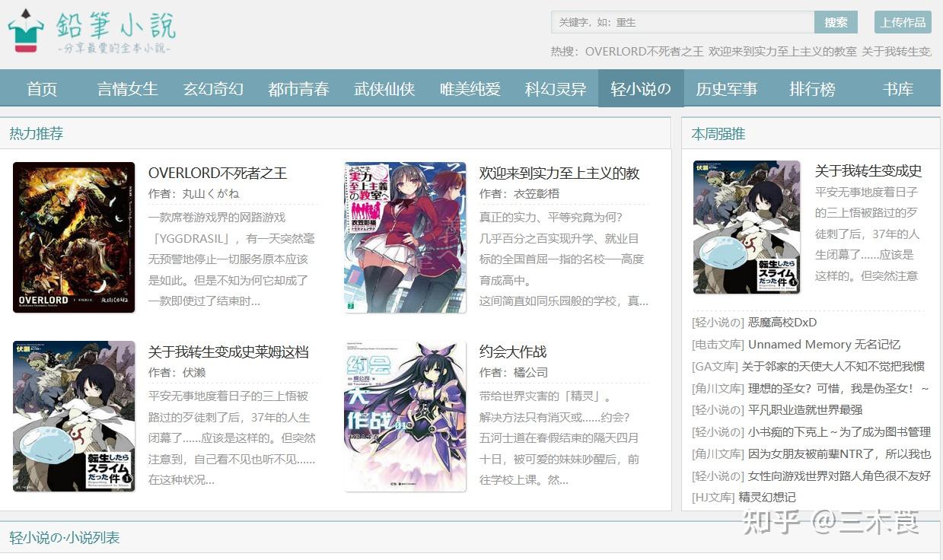Click author text 橘公司

(530, 373)
